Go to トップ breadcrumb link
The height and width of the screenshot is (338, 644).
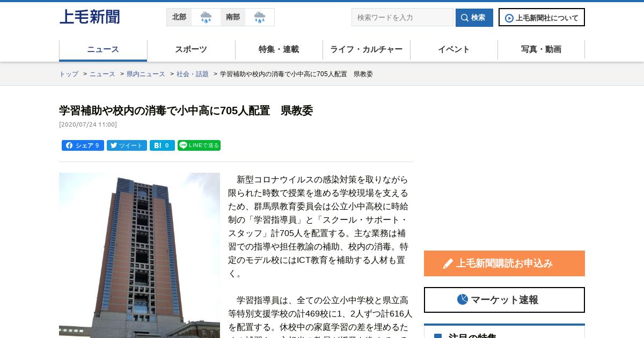pyautogui.click(x=69, y=74)
